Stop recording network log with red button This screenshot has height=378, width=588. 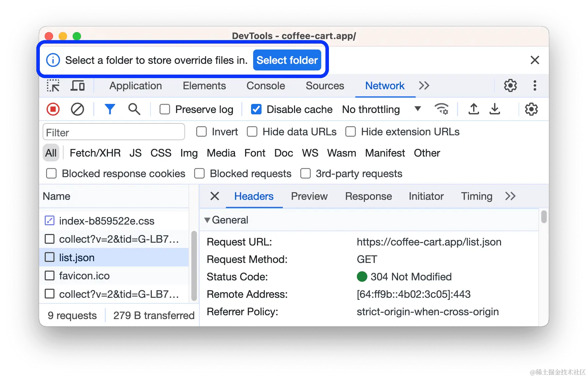(x=52, y=109)
